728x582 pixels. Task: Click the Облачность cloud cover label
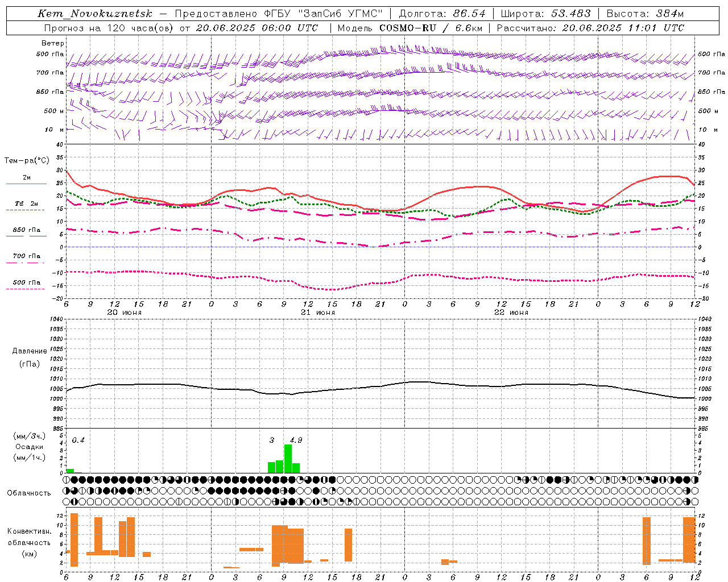click(x=29, y=493)
